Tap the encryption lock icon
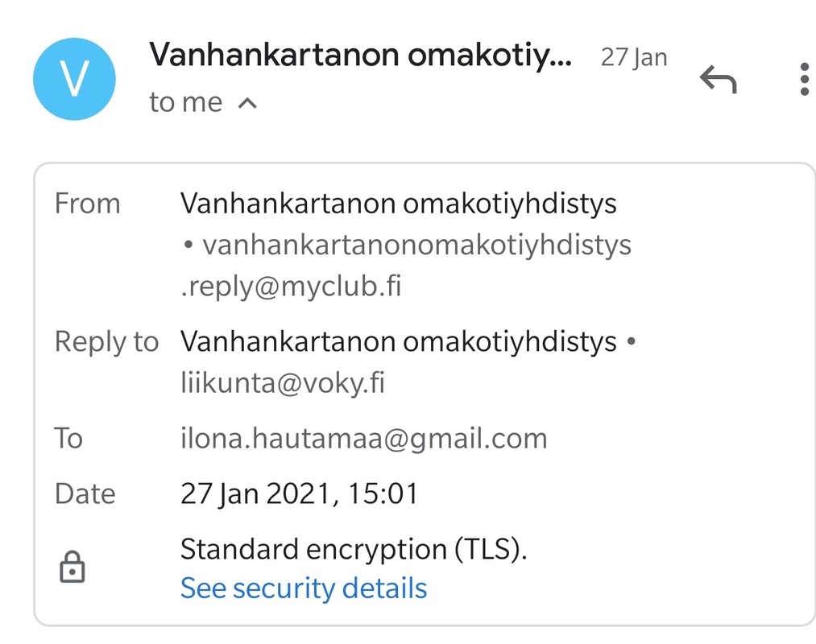The image size is (816, 644). coord(72,568)
